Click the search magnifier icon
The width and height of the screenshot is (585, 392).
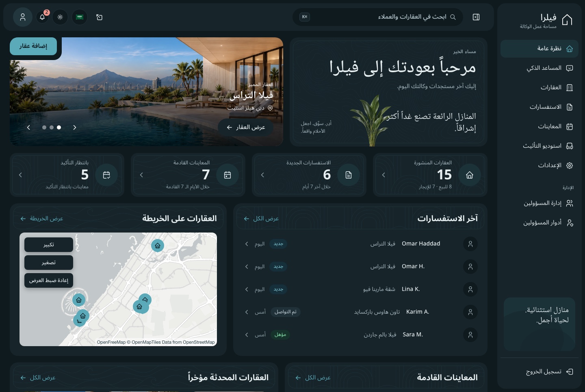click(453, 17)
